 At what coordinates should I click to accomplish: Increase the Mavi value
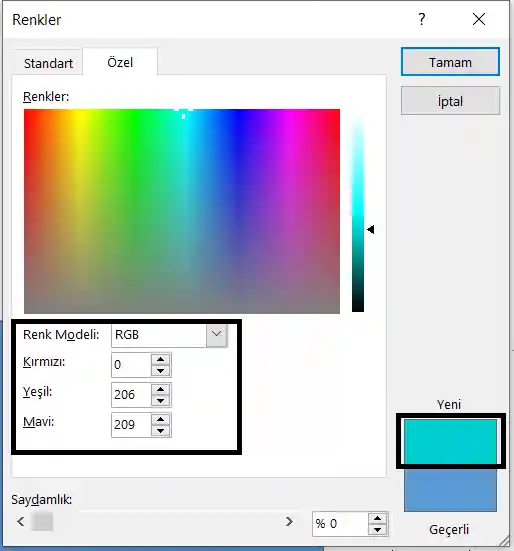[161, 419]
